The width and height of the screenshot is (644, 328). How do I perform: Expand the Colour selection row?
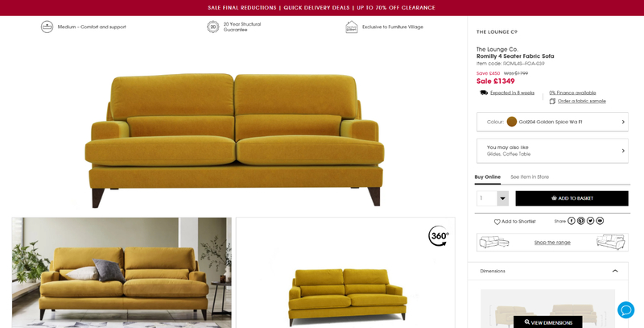coord(552,122)
